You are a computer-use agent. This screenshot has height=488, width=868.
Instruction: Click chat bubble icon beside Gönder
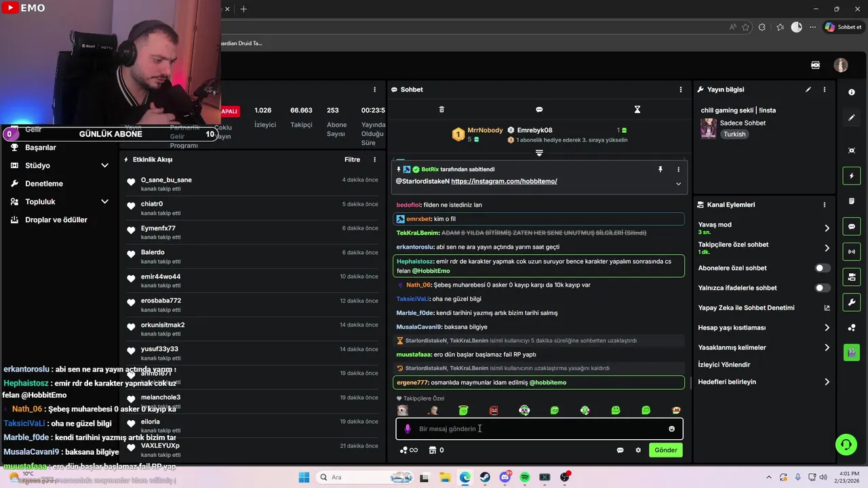click(x=620, y=450)
